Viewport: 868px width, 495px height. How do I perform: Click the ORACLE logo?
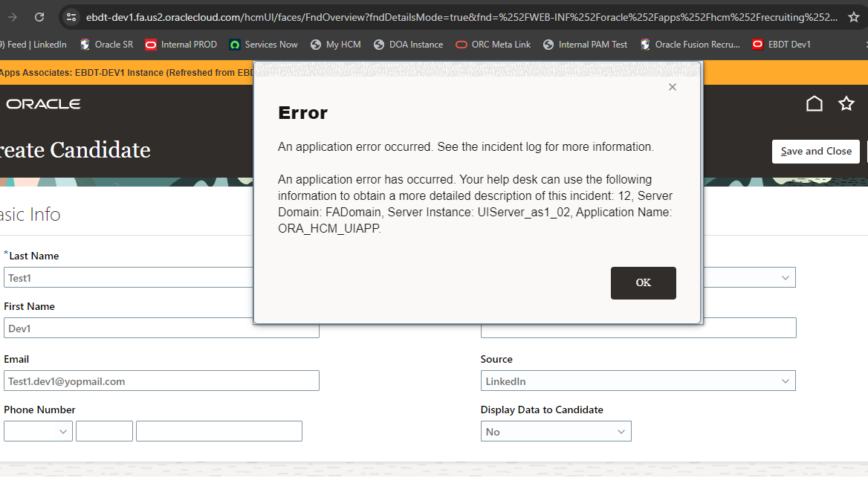tap(43, 104)
